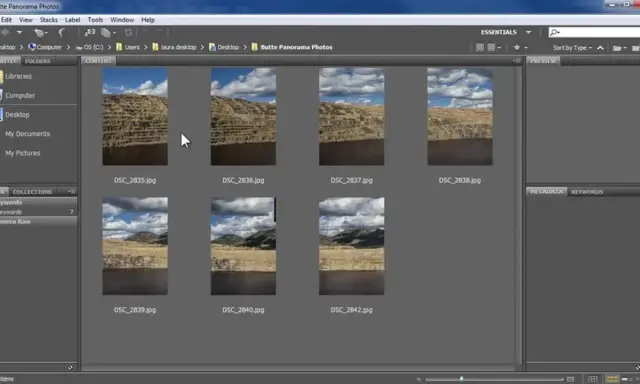Select Libraries in favorites list
Viewport: 640px width, 384px height.
(x=18, y=76)
